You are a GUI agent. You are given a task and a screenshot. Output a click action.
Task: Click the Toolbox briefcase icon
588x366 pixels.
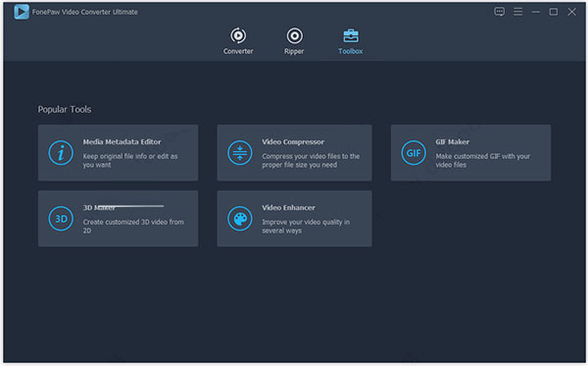351,35
